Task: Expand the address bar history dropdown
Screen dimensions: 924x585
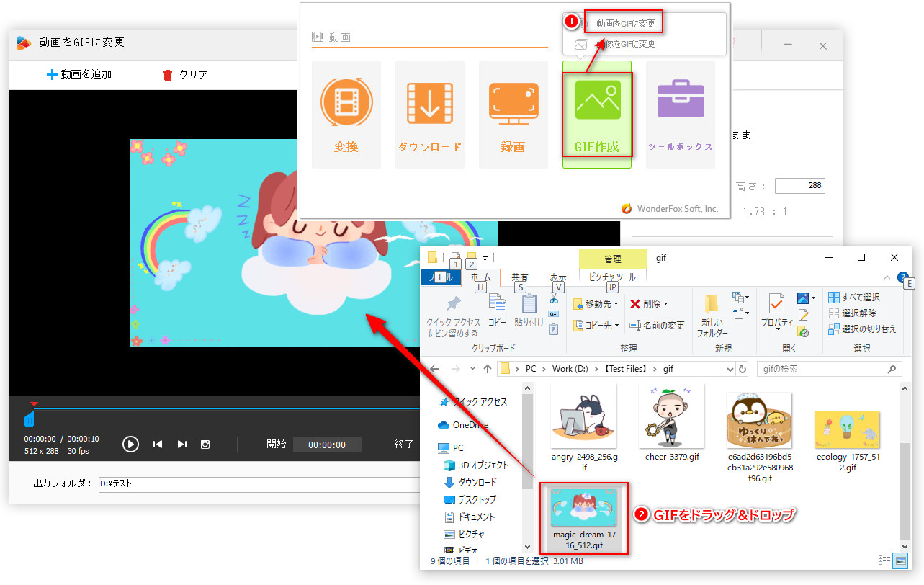Action: tap(730, 369)
